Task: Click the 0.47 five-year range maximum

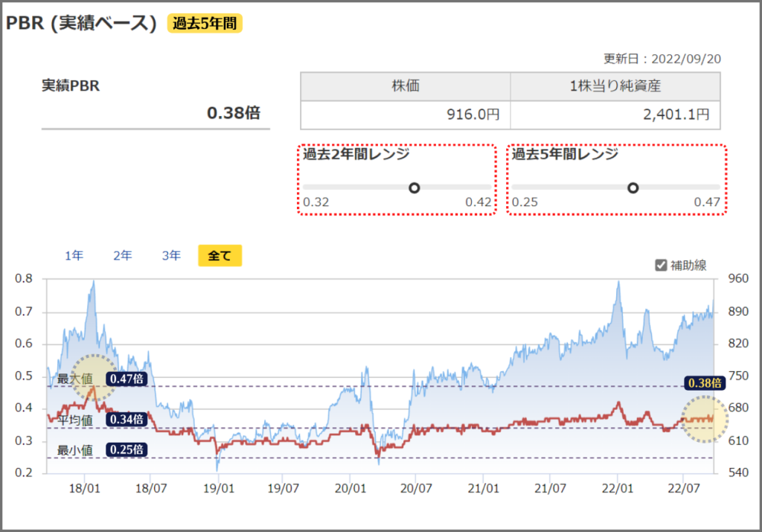Action: (x=707, y=202)
